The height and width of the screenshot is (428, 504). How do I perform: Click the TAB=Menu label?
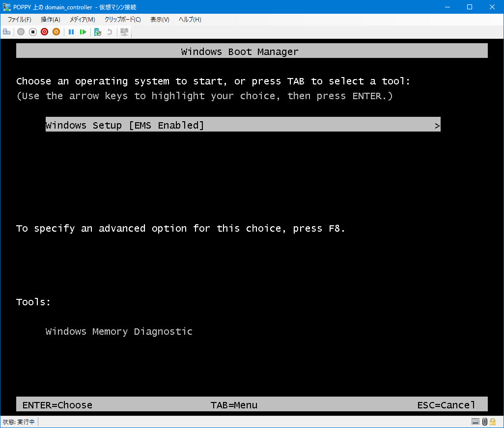234,405
